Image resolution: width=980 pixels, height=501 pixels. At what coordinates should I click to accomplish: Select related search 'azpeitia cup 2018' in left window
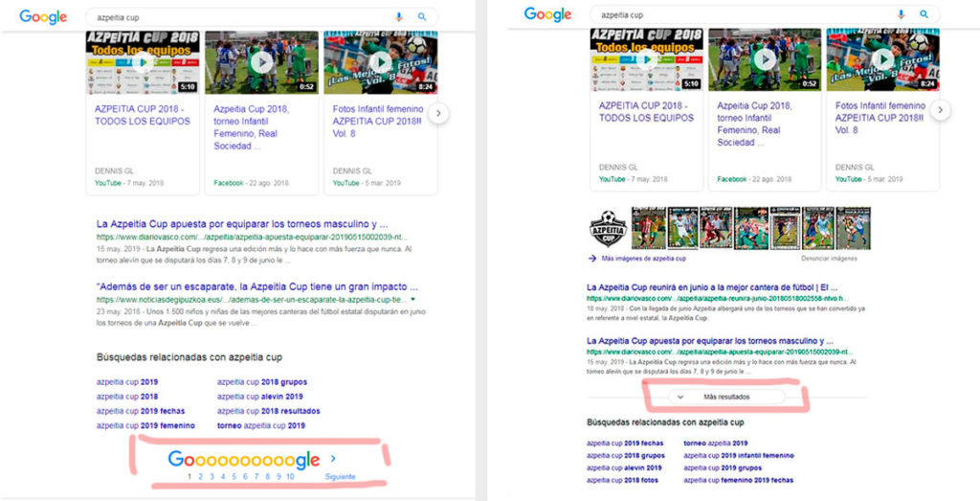pos(127,397)
